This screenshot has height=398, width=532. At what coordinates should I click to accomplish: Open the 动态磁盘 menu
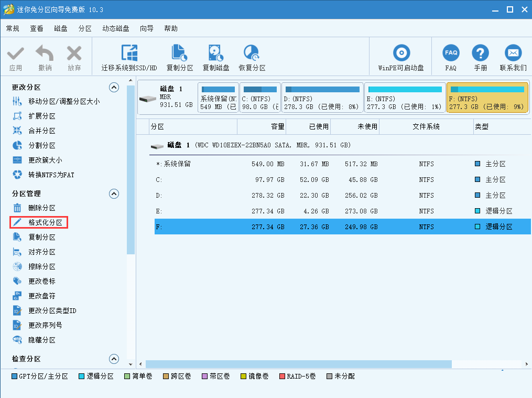[x=116, y=28]
